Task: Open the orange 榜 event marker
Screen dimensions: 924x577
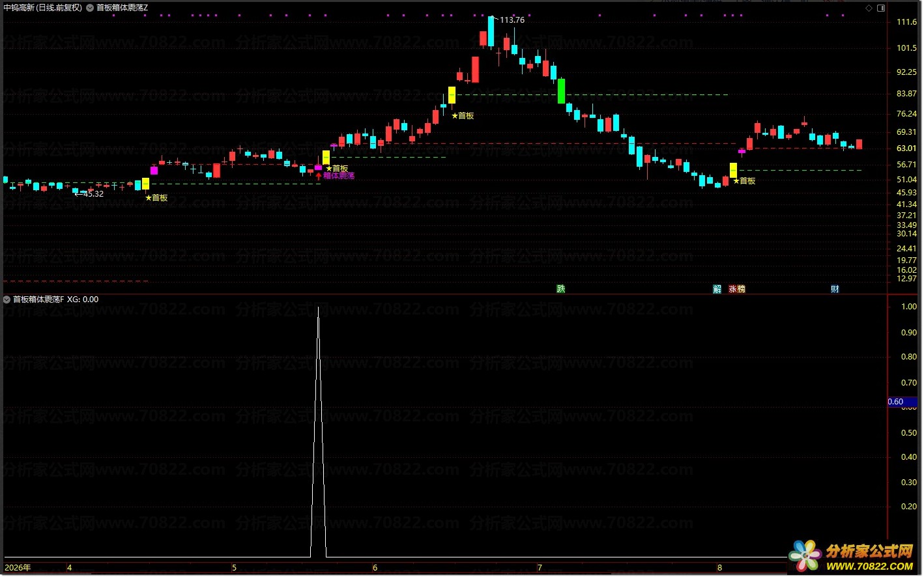Action: pos(741,289)
